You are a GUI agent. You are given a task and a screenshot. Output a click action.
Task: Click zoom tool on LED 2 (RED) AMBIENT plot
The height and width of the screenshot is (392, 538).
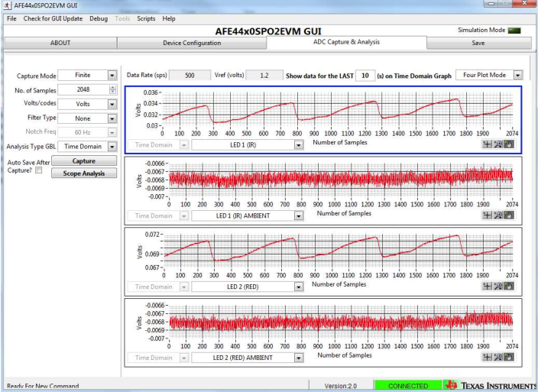pyautogui.click(x=498, y=358)
